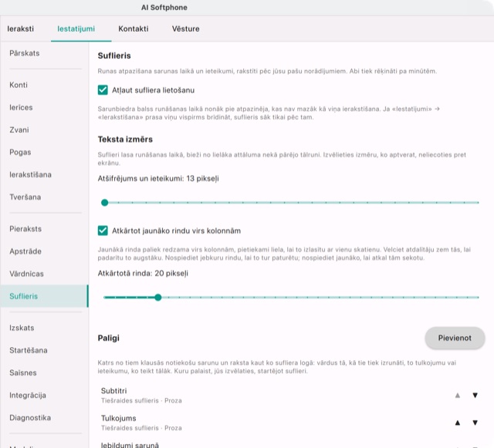
Task: Click the Palīgi section heading
Action: (x=108, y=339)
